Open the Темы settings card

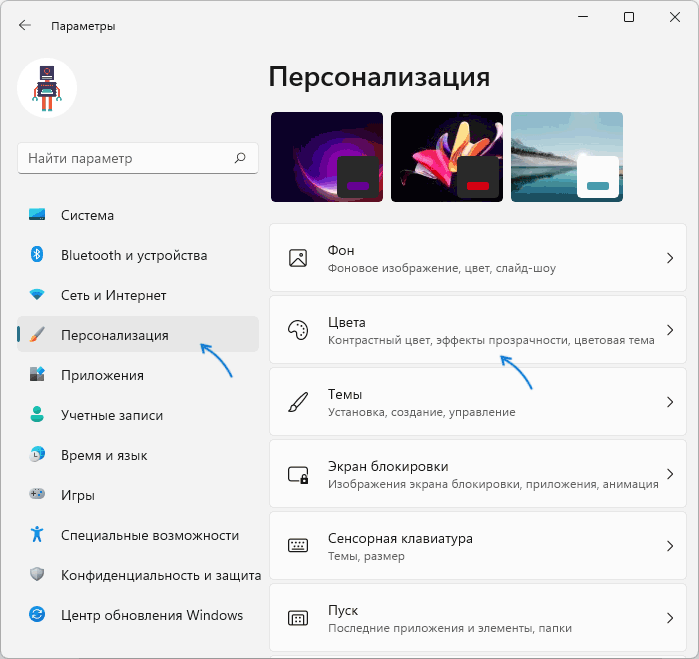(x=478, y=402)
